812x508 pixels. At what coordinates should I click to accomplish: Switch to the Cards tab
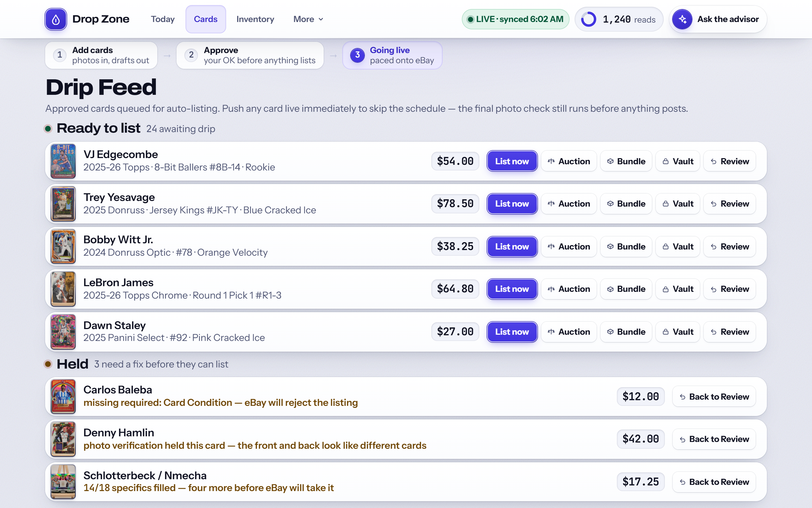point(206,19)
